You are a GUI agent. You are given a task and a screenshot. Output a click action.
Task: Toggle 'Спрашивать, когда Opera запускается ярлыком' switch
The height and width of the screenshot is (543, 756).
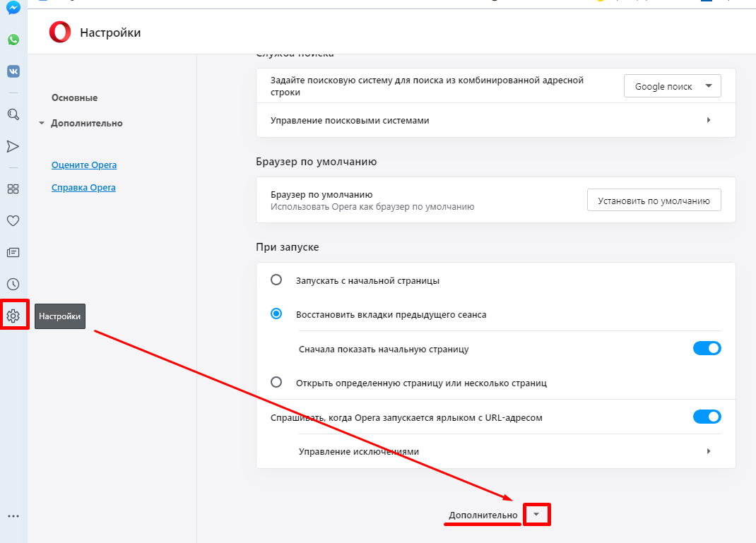click(x=707, y=417)
